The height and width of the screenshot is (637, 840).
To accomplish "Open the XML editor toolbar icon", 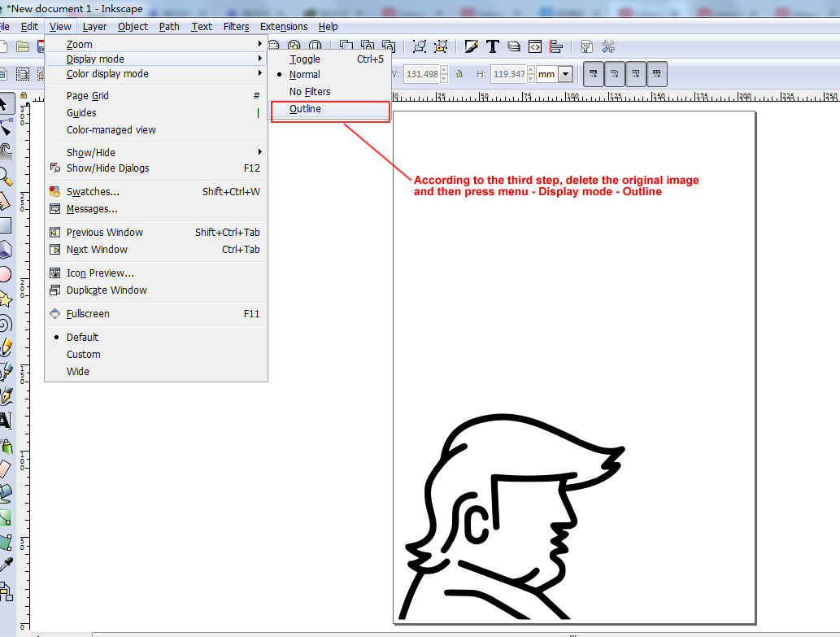I will pos(535,46).
